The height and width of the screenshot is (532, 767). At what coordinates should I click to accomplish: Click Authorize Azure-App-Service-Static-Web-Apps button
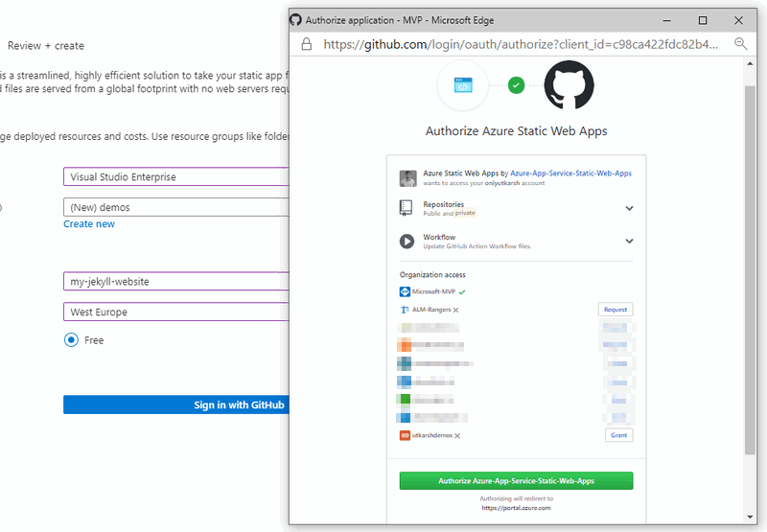tap(516, 480)
